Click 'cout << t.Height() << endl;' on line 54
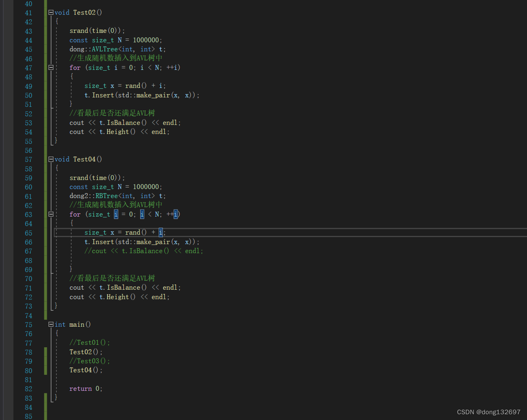The width and height of the screenshot is (527, 420). pyautogui.click(x=120, y=132)
